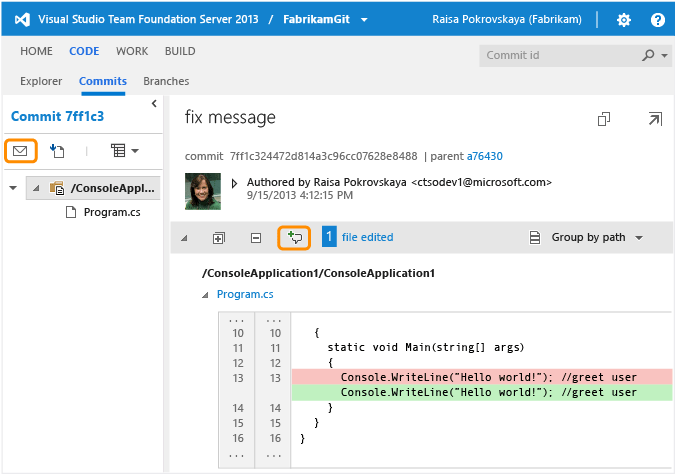Open the WORK hub
Image resolution: width=675 pixels, height=474 pixels.
(x=132, y=51)
